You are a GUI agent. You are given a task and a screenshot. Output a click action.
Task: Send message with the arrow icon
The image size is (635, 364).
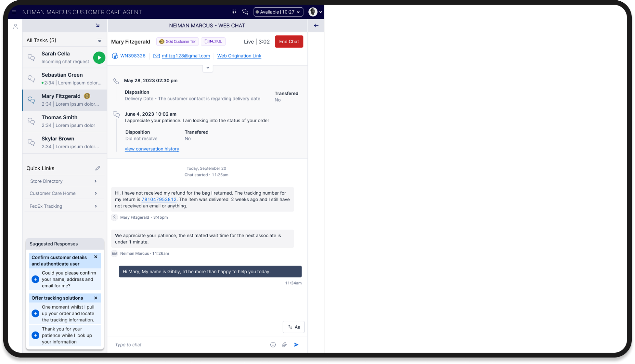pos(297,345)
